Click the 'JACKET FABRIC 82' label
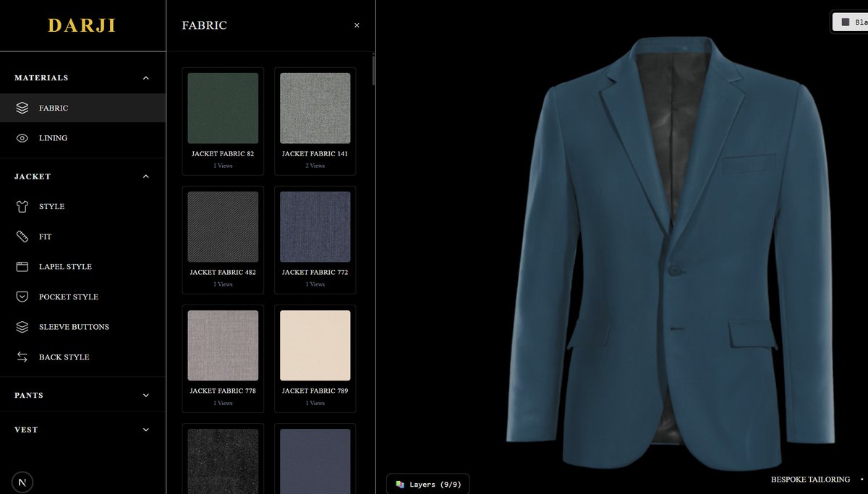868x494 pixels. point(223,154)
